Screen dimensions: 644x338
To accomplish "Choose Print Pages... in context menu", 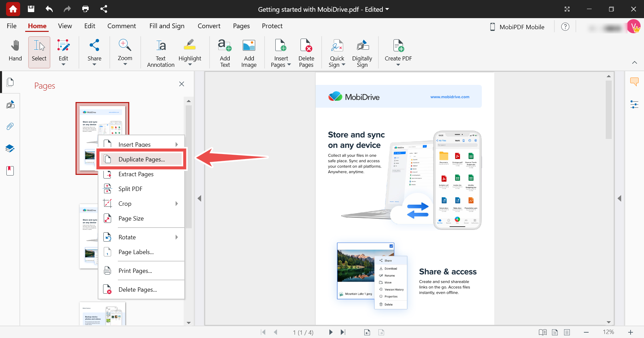I will (141, 271).
